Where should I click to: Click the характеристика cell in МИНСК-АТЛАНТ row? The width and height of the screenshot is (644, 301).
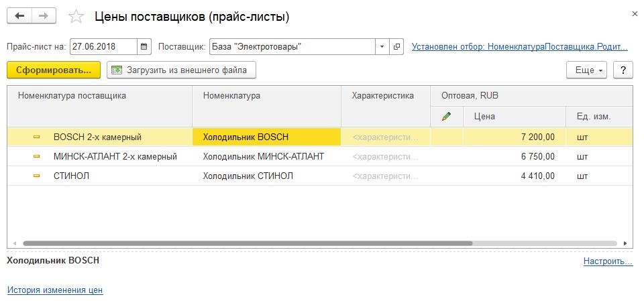click(x=386, y=156)
